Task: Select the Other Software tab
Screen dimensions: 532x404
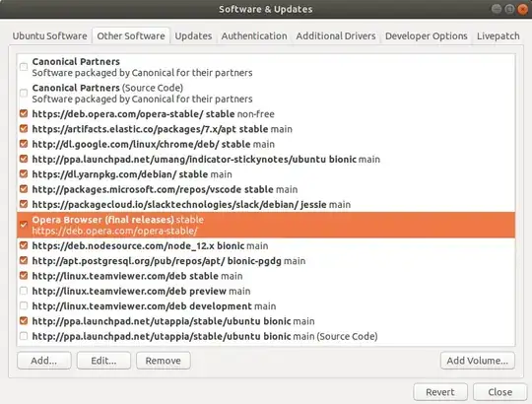Action: click(131, 35)
